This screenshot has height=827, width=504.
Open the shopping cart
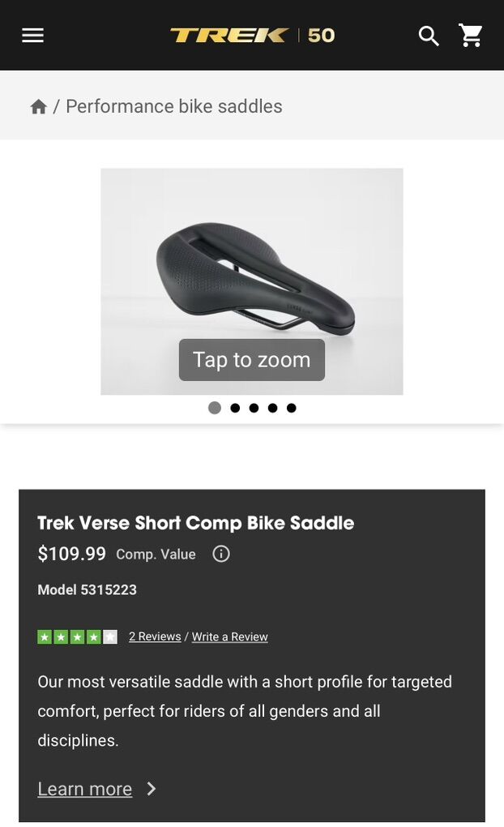(x=471, y=35)
